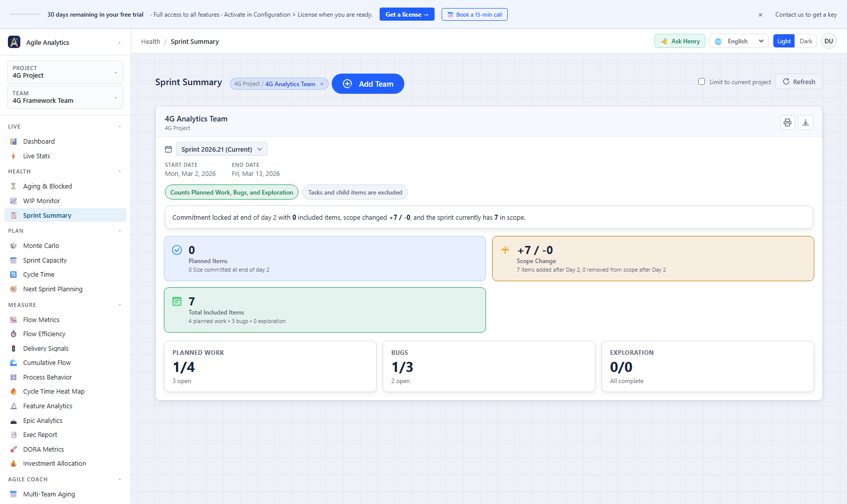This screenshot has width=847, height=504.
Task: Remove the 4G Analytics Team chip
Action: (x=322, y=84)
